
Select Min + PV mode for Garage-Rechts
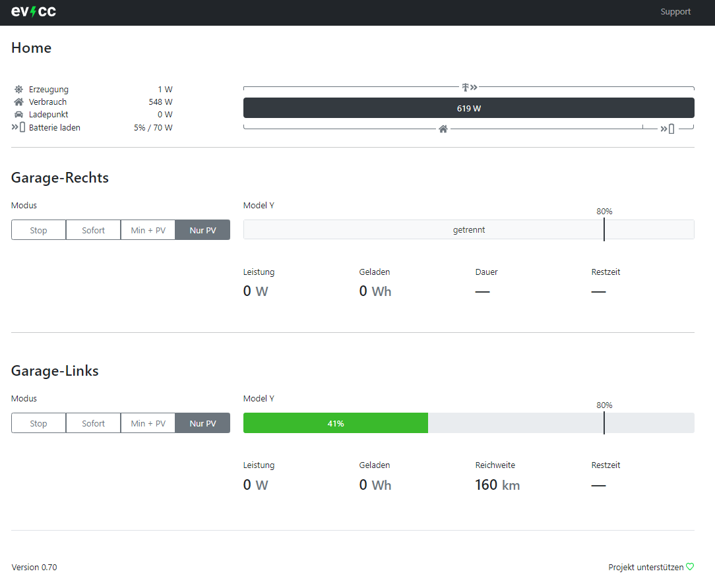pyautogui.click(x=148, y=230)
